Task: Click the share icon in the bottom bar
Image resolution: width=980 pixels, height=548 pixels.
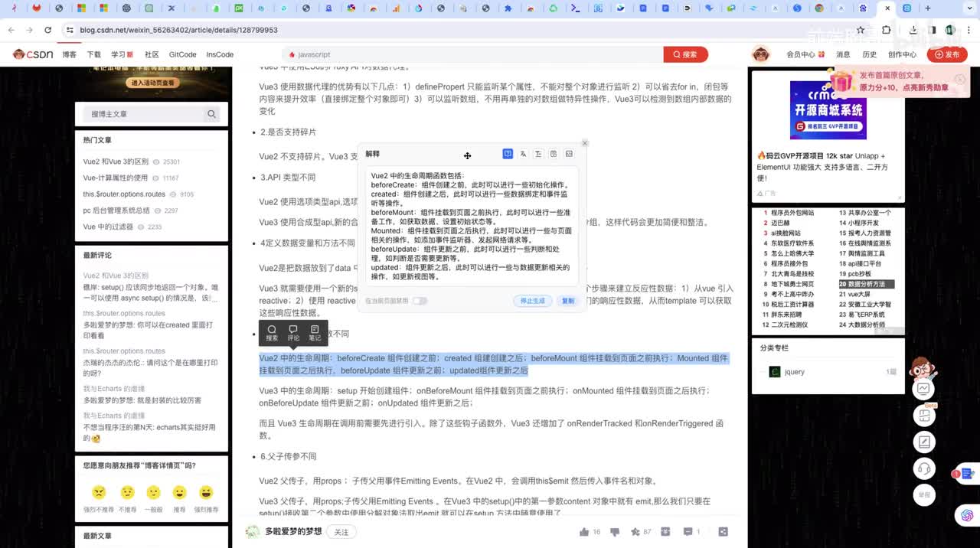Action: (723, 532)
